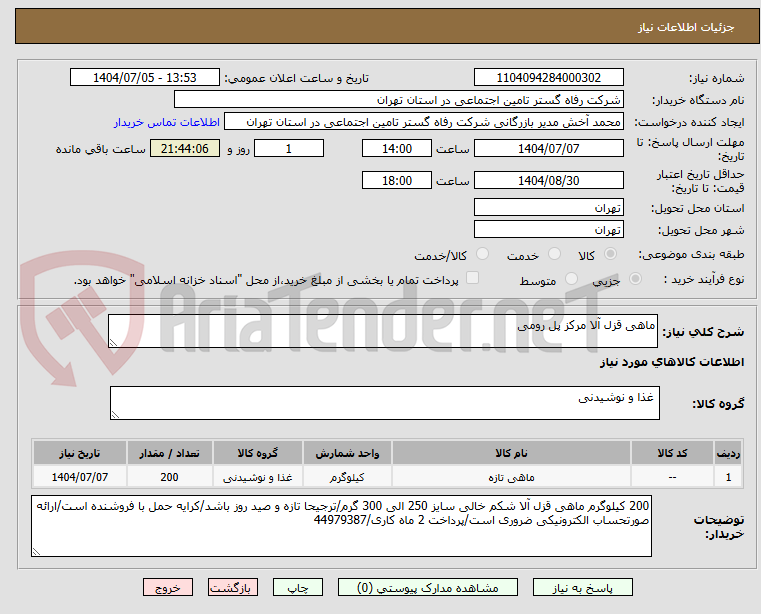
Task: Toggle the اسناد خزانه اسلامی payment checkbox
Action: click(472, 278)
